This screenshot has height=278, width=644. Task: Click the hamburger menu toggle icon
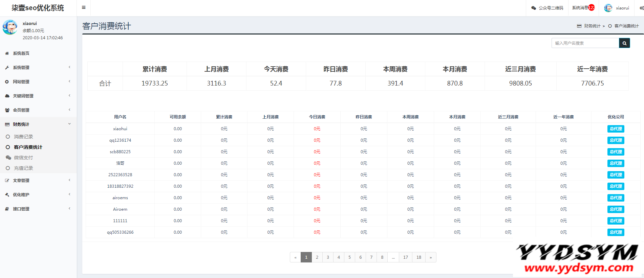point(84,7)
